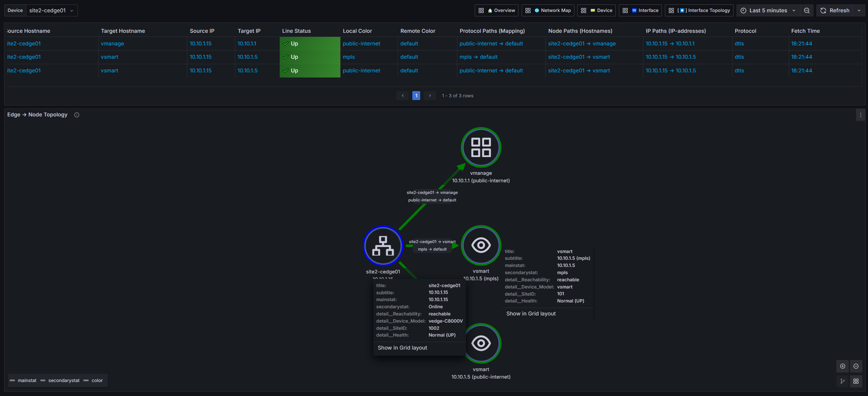This screenshot has width=868, height=396.
Task: Click the site2-cedge01 router node icon
Action: tap(383, 246)
